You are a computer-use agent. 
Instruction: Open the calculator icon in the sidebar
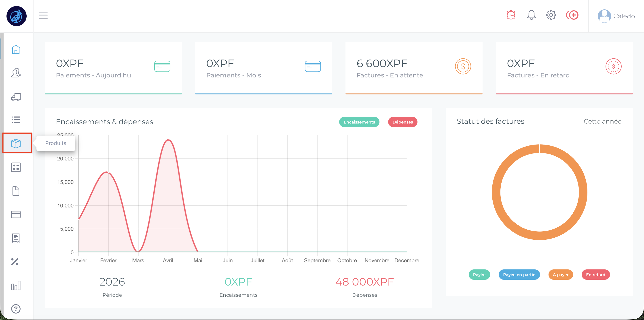tap(16, 167)
